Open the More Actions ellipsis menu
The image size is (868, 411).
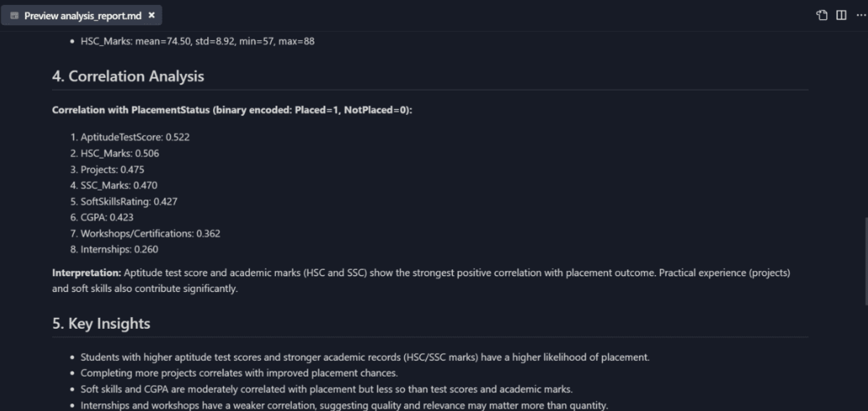click(860, 15)
